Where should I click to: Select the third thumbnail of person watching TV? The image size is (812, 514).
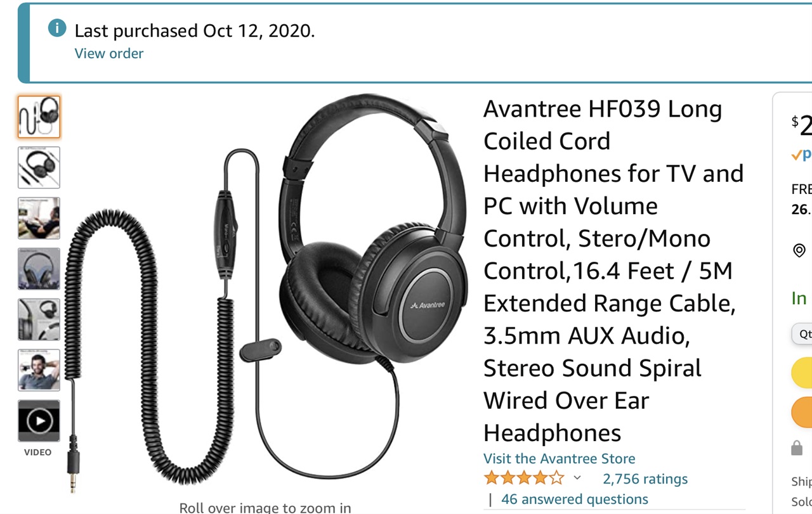coord(39,218)
